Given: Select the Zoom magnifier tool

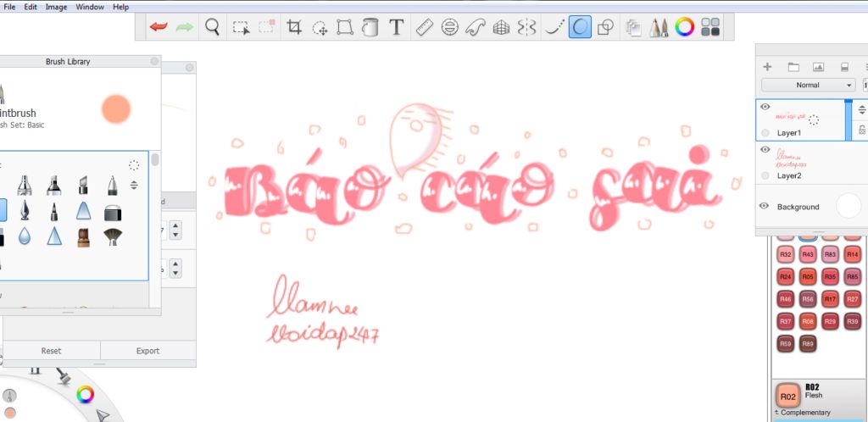Looking at the screenshot, I should click(x=212, y=26).
